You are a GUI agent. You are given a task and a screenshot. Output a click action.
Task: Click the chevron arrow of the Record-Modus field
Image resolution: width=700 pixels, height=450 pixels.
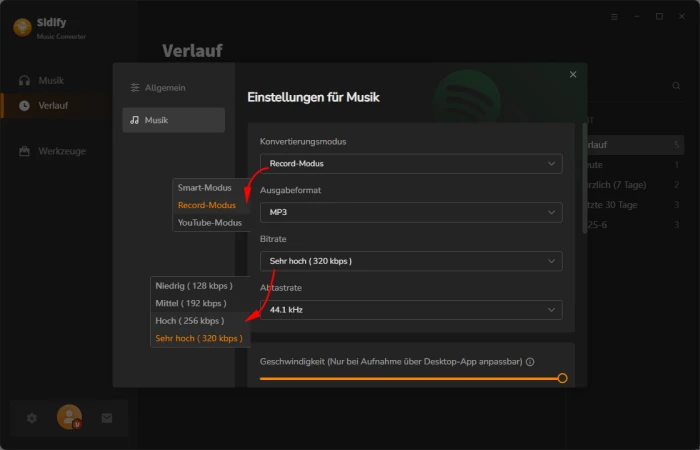[551, 163]
